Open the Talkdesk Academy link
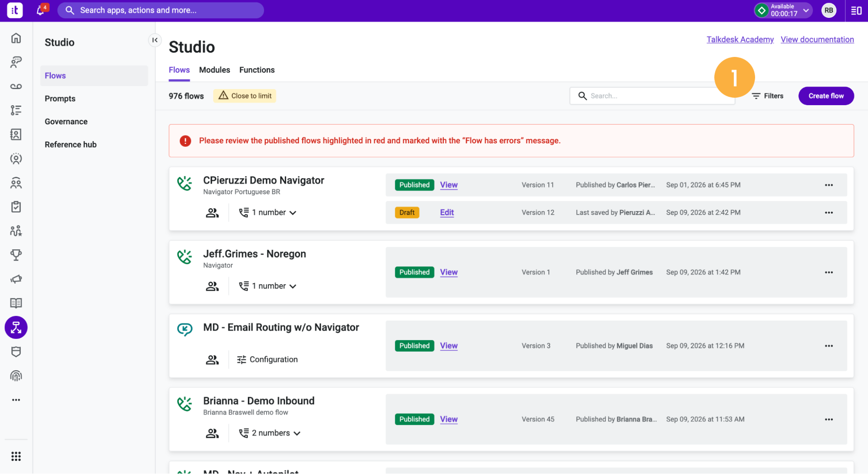The height and width of the screenshot is (474, 868). tap(740, 40)
